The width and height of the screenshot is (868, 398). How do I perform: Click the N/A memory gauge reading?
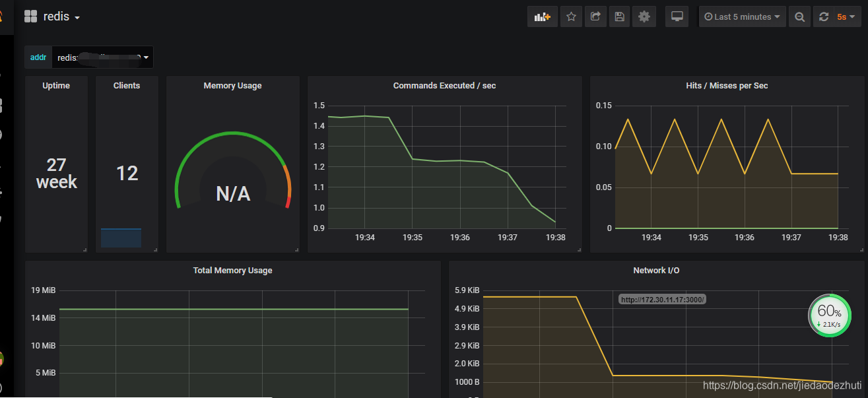click(233, 193)
